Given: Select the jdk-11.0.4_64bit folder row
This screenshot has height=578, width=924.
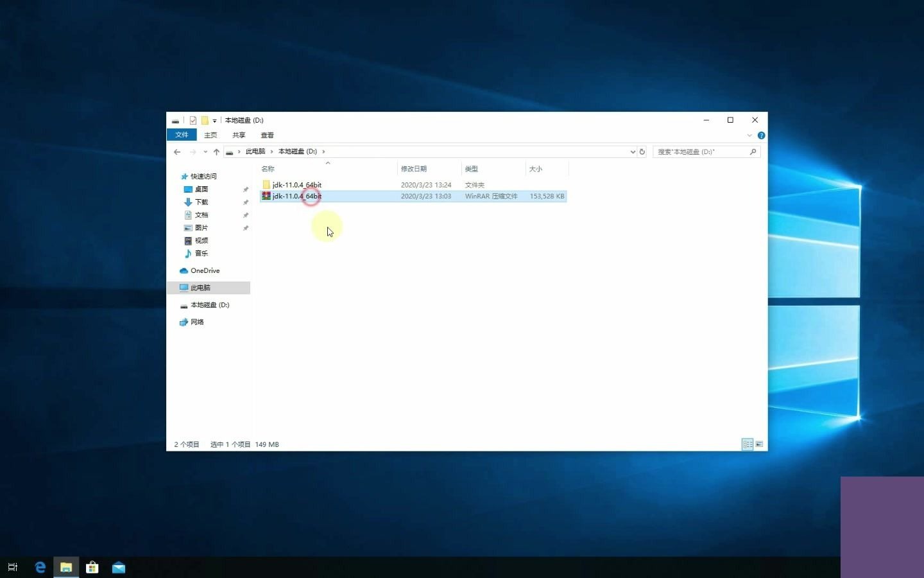Looking at the screenshot, I should pyautogui.click(x=413, y=185).
